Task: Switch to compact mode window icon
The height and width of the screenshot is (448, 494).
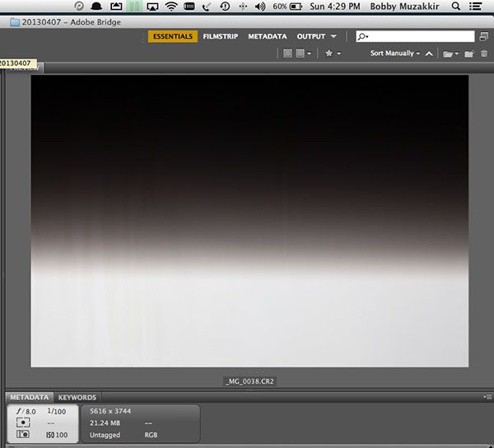Action: (x=482, y=36)
